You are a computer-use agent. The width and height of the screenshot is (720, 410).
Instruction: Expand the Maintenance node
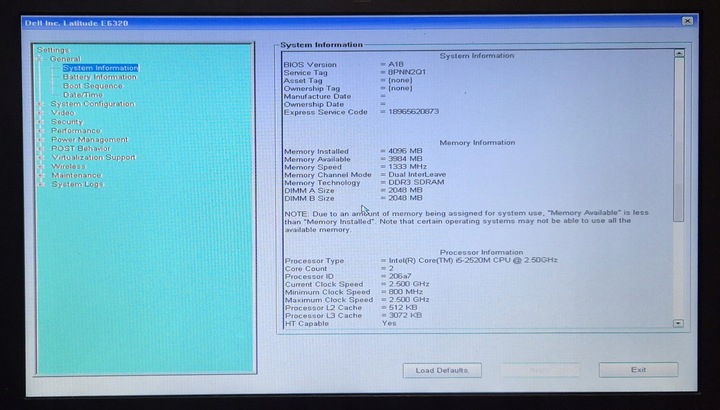40,175
